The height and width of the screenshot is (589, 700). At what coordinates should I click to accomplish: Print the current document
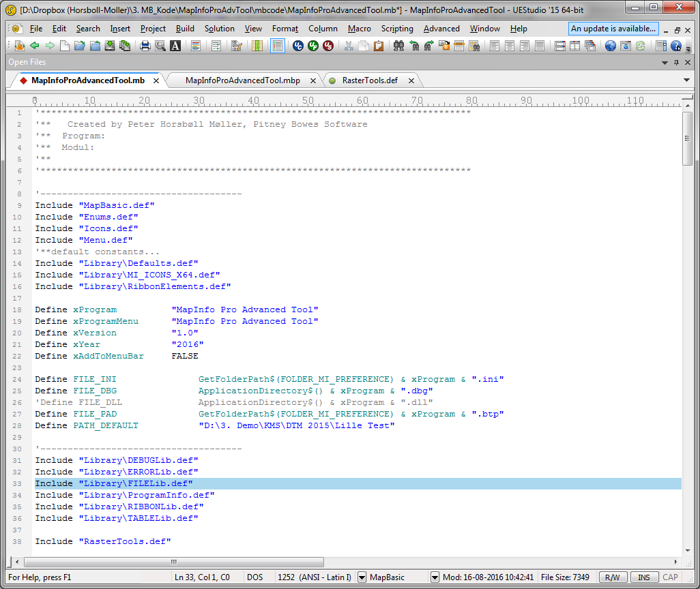click(x=145, y=46)
